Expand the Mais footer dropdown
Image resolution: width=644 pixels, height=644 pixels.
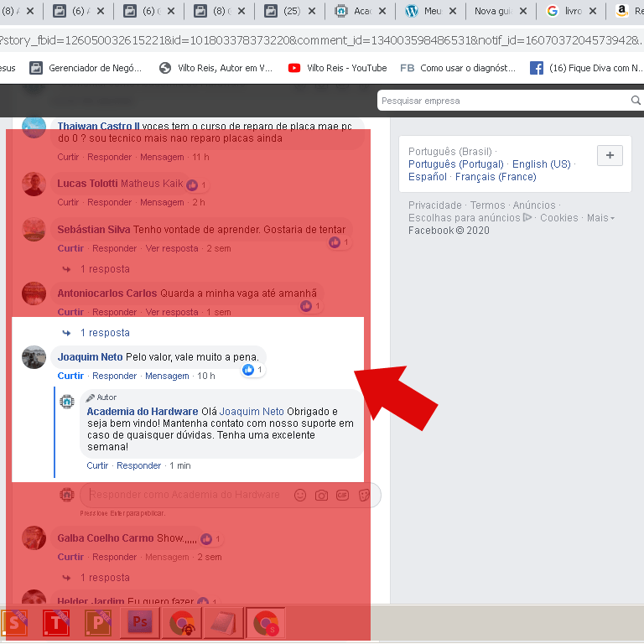[x=600, y=218]
